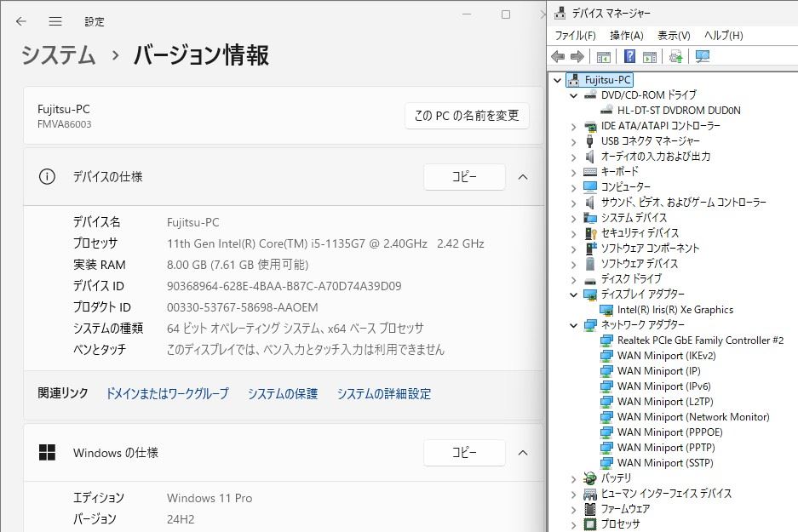Click the コンピューター monitor icon

point(590,186)
